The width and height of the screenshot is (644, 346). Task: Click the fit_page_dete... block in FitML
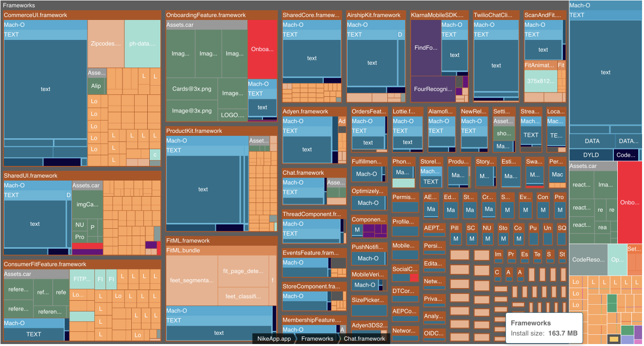click(x=243, y=271)
